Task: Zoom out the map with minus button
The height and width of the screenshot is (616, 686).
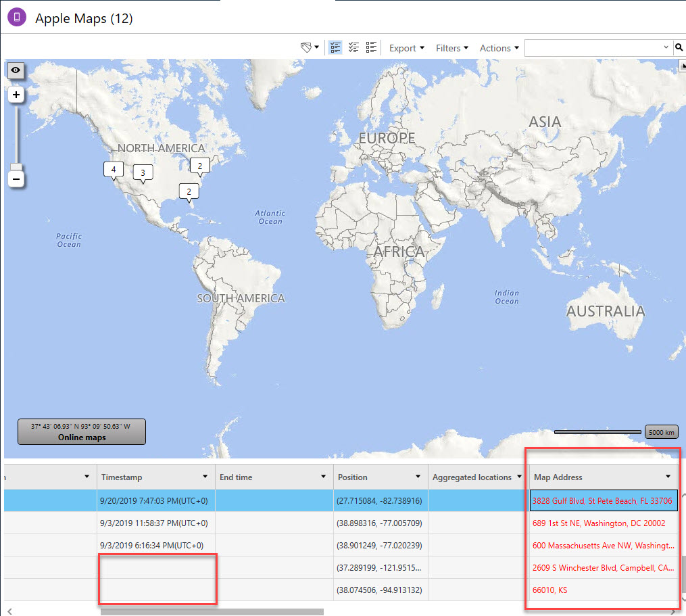Action: point(16,179)
